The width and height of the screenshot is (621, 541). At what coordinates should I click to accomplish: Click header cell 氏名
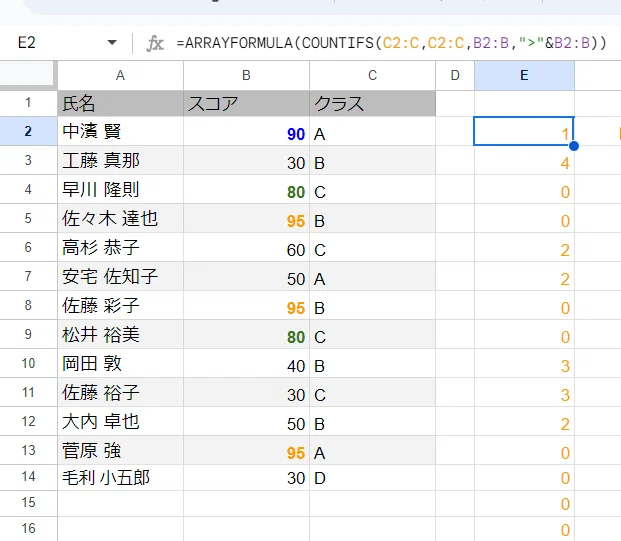point(120,103)
